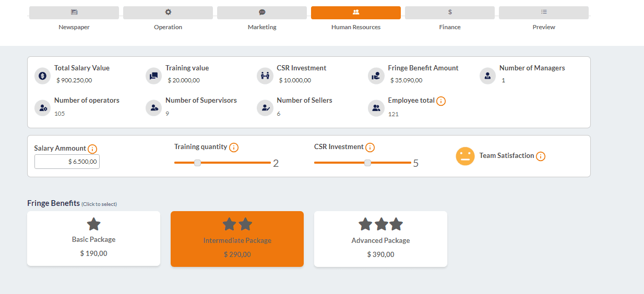Select the Intermediate Package fringe benefit
This screenshot has height=294, width=644.
point(237,239)
